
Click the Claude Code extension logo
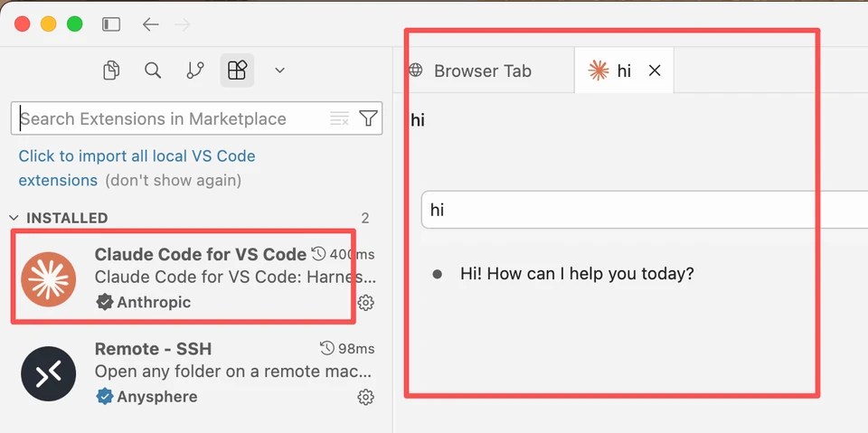point(49,279)
